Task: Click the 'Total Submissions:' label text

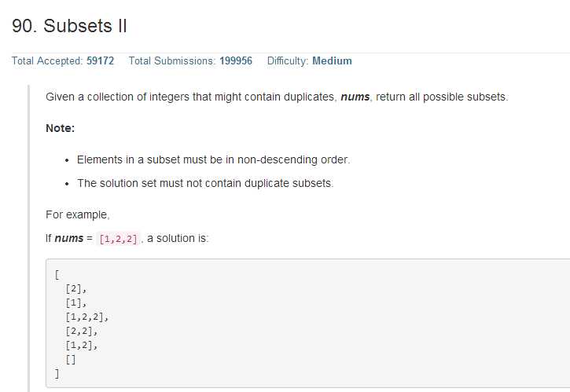Action: [172, 60]
